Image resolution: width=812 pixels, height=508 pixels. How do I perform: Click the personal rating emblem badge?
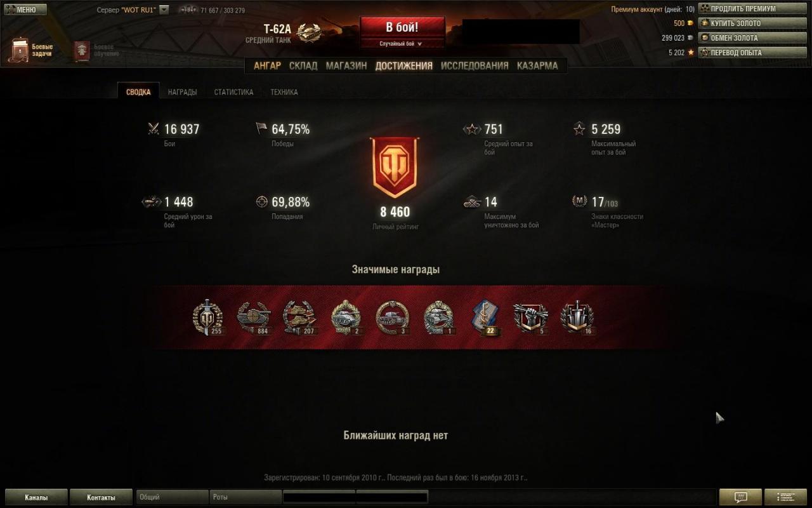click(x=395, y=167)
